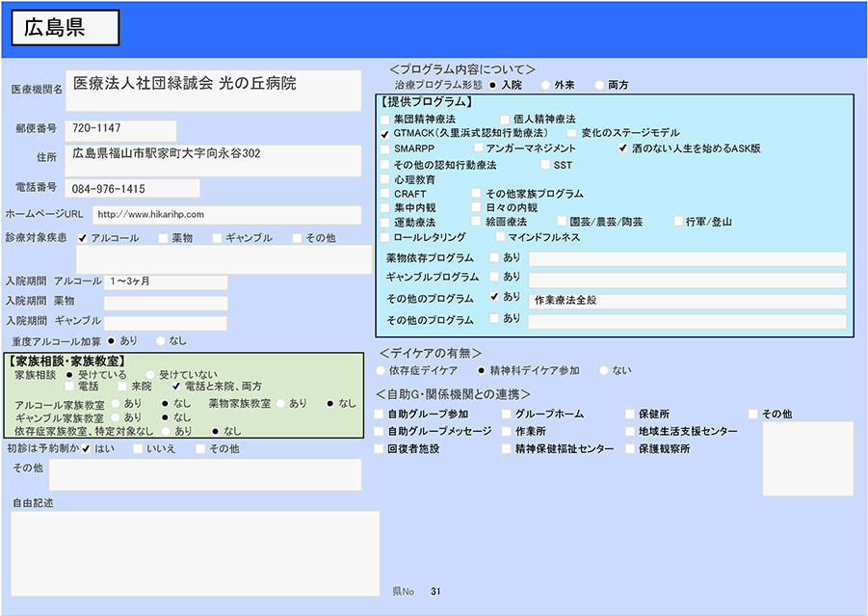Click the 広島県 prefecture title box
The width and height of the screenshot is (868, 616).
(66, 28)
